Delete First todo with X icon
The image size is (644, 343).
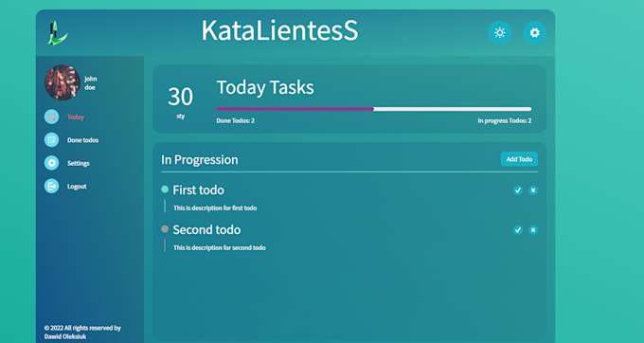(532, 190)
